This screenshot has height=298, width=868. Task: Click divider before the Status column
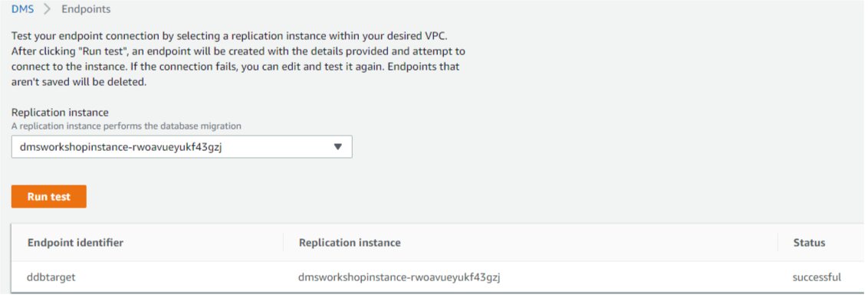coord(778,243)
